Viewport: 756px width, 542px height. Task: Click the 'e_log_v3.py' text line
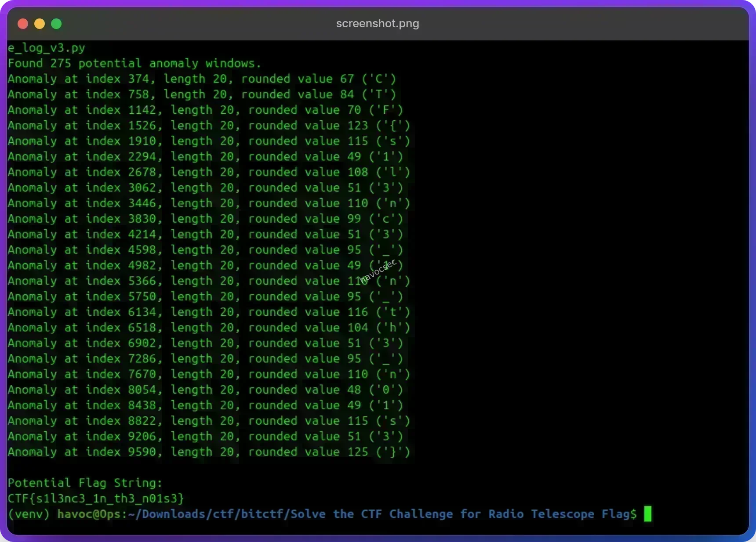click(x=47, y=48)
